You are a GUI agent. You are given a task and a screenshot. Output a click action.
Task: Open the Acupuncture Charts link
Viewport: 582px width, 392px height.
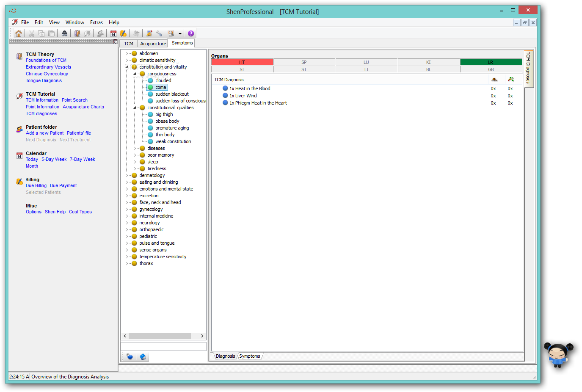[x=83, y=107]
